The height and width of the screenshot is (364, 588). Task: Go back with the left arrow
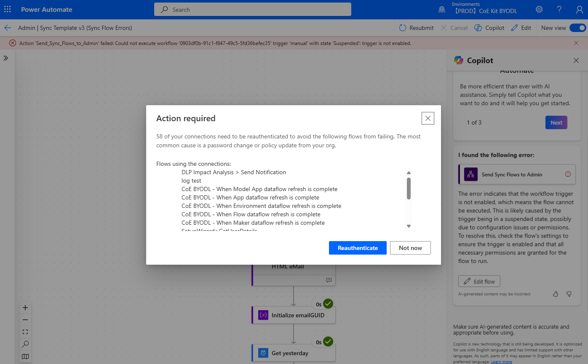pyautogui.click(x=8, y=28)
